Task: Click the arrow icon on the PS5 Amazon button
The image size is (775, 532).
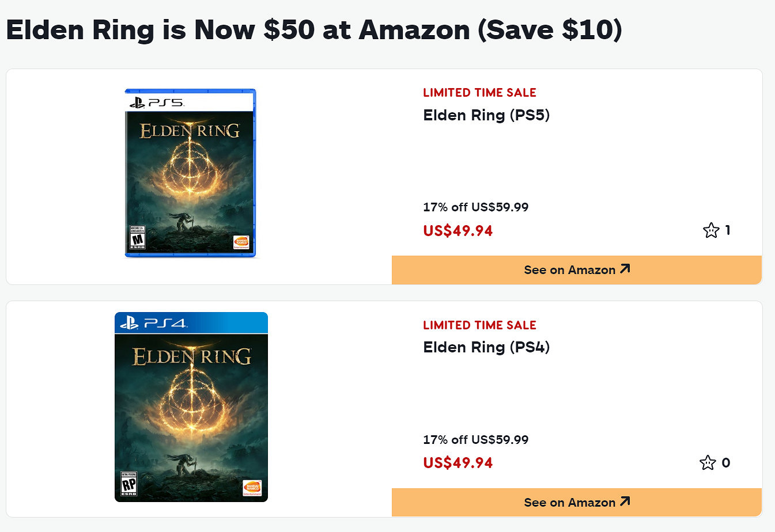Action: [x=625, y=269]
